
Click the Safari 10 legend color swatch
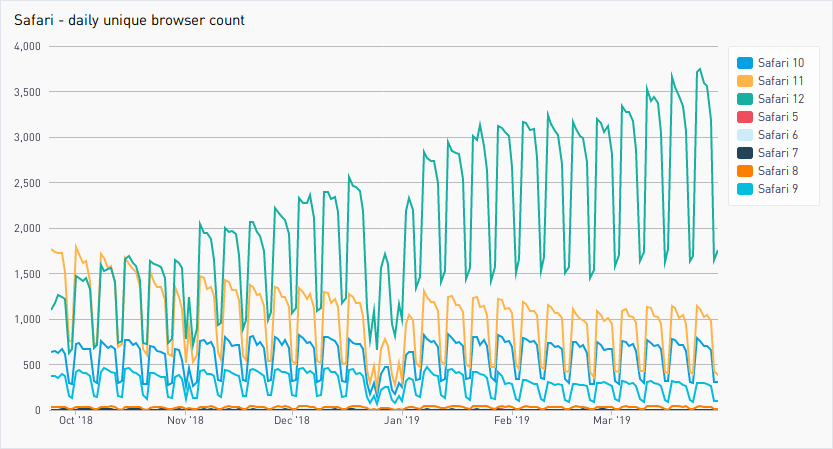745,63
